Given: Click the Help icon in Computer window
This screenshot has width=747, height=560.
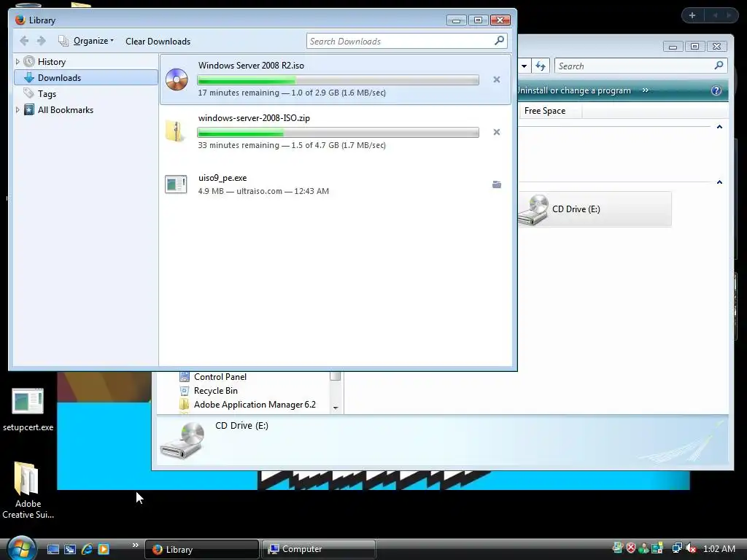Looking at the screenshot, I should [x=716, y=90].
